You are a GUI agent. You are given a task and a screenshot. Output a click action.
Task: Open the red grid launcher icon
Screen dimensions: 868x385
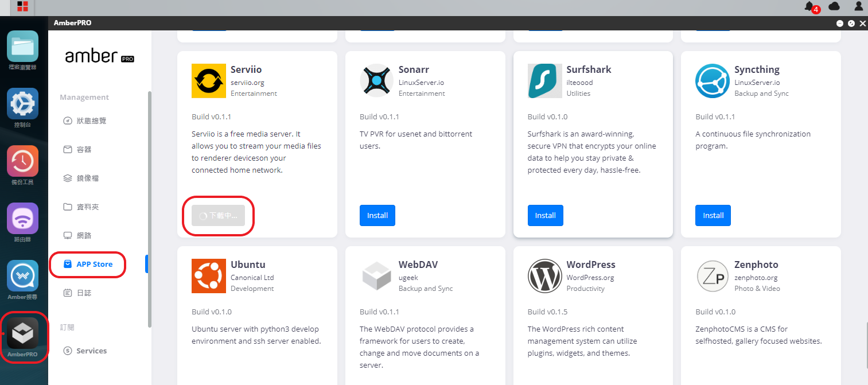tap(23, 7)
